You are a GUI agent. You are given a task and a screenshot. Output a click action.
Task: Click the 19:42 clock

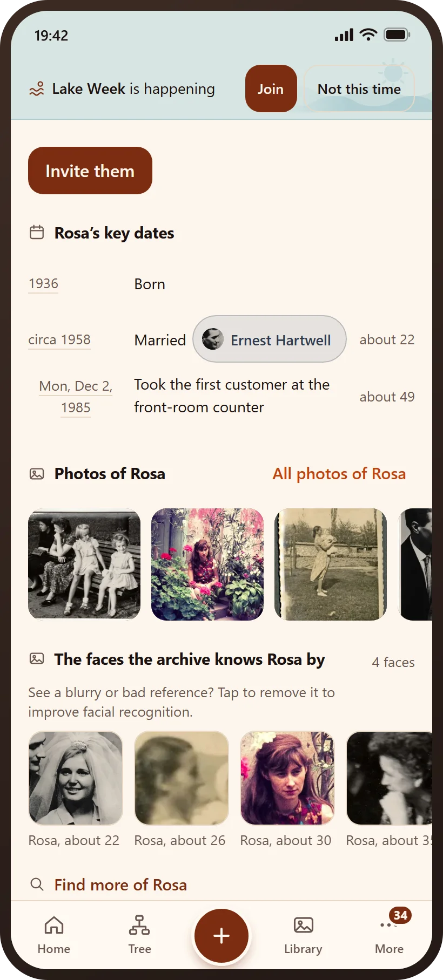tap(51, 36)
